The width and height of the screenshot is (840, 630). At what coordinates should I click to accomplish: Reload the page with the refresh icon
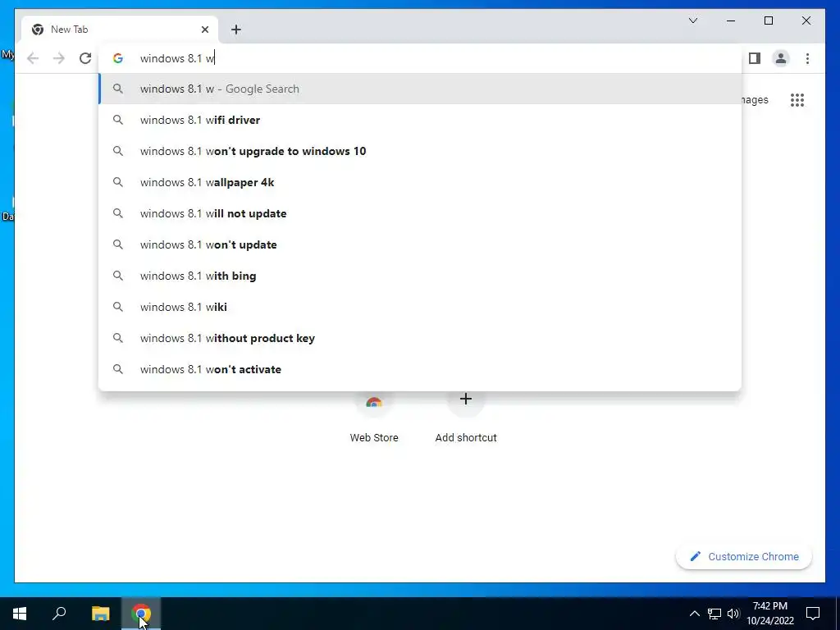click(85, 58)
